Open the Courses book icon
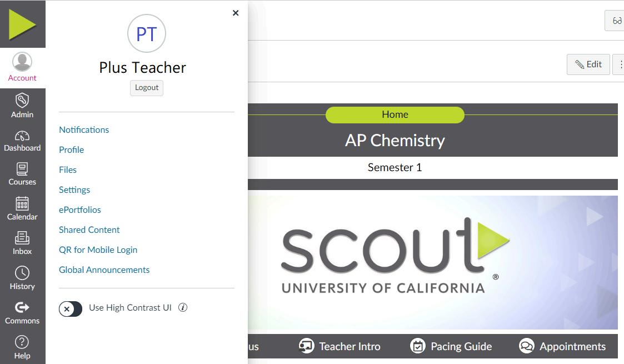This screenshot has width=624, height=364. coord(22,169)
